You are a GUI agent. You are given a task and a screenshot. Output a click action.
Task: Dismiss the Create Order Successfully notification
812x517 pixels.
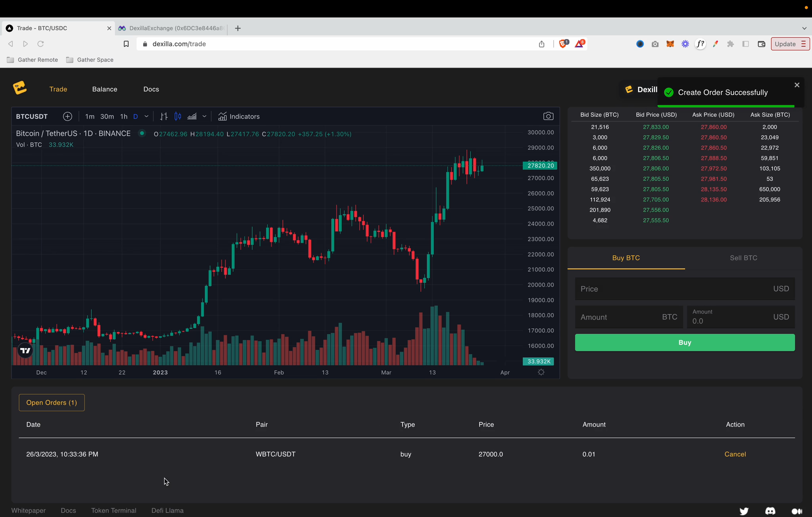(797, 85)
